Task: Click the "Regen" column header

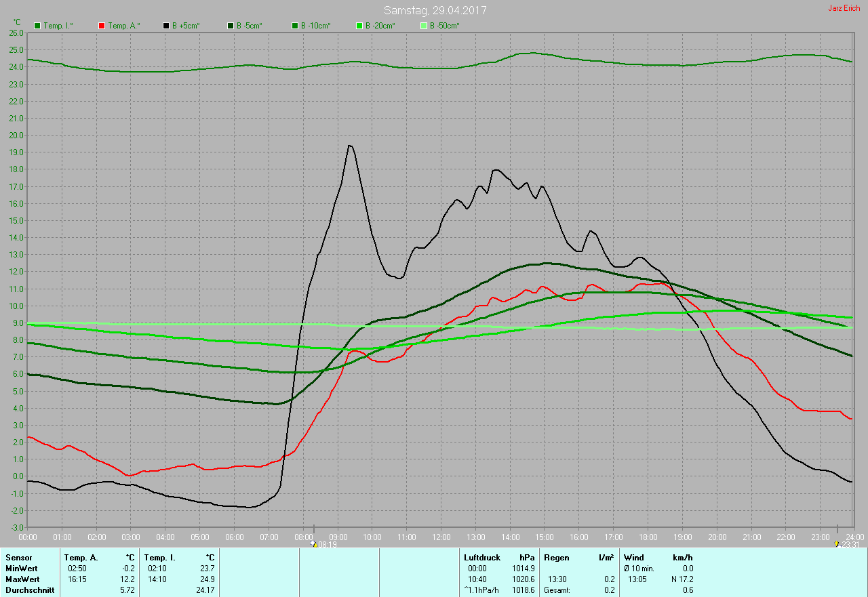Action: (557, 558)
